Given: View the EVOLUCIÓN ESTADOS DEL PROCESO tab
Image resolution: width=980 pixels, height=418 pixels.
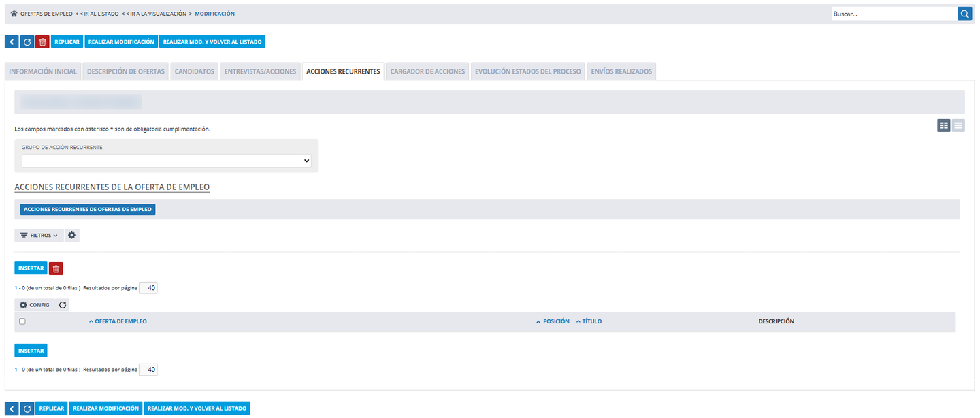Looking at the screenshot, I should pyautogui.click(x=528, y=71).
